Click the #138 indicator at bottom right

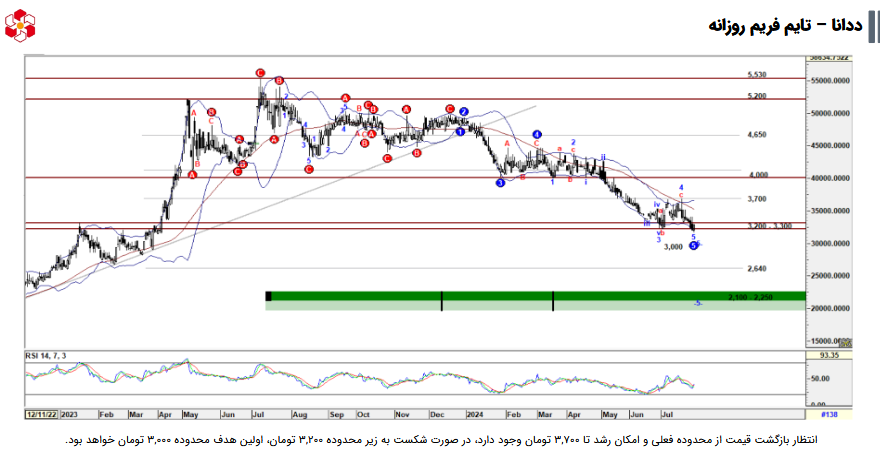[x=829, y=412]
